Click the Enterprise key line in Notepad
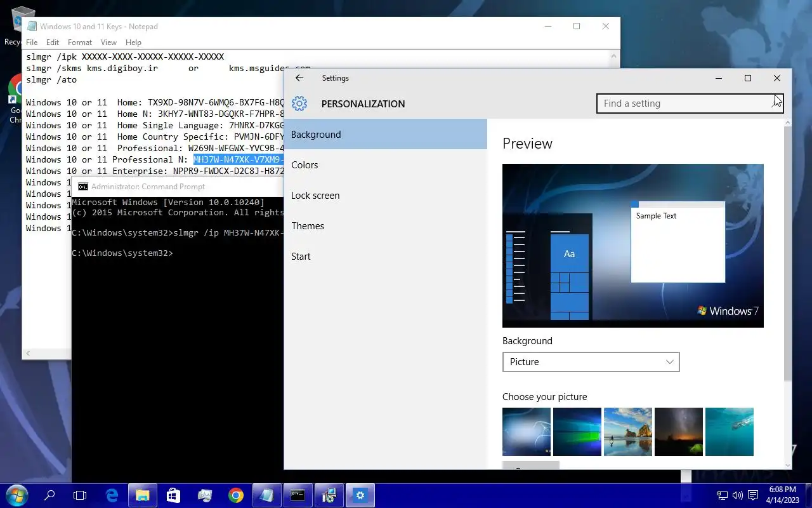Viewport: 812px width, 508px height. 155,171
